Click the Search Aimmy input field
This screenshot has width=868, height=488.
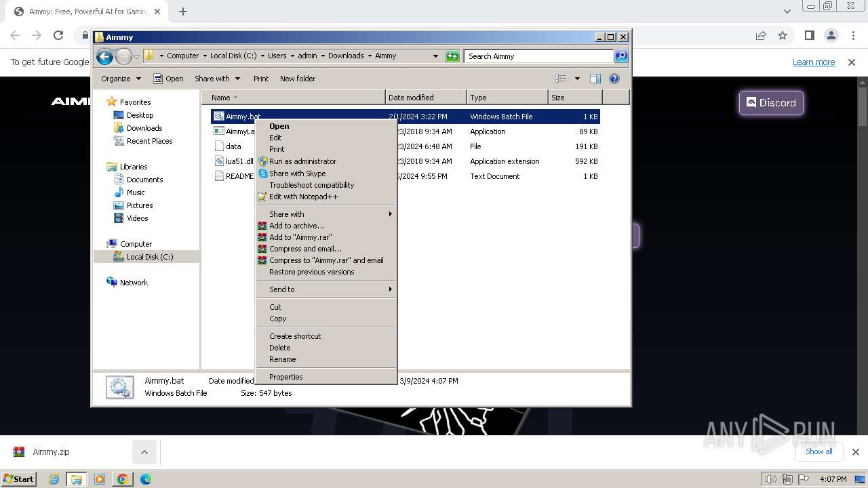[539, 56]
